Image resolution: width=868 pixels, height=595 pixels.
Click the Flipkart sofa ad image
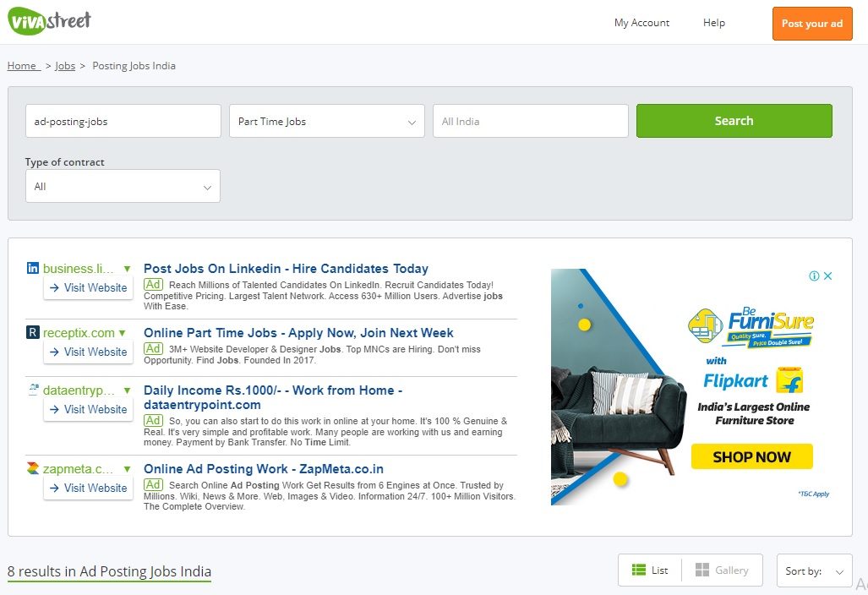pos(617,387)
